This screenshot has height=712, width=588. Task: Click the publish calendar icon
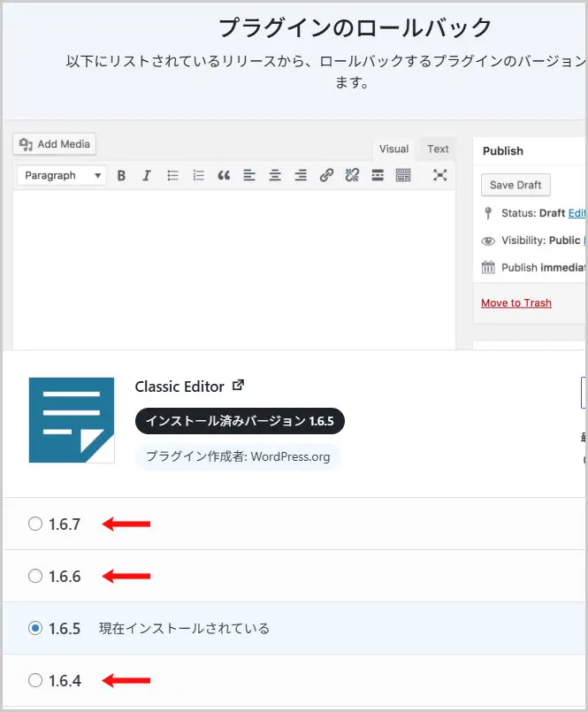click(x=488, y=267)
